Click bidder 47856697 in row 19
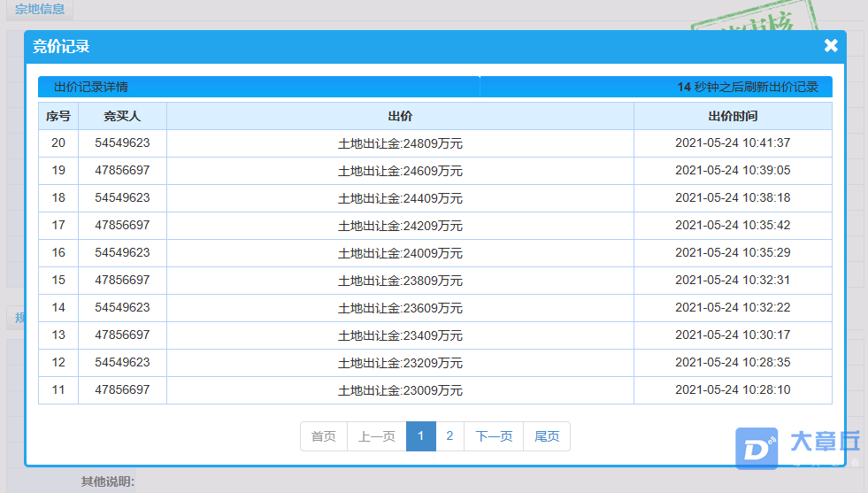868x493 pixels. pyautogui.click(x=122, y=170)
